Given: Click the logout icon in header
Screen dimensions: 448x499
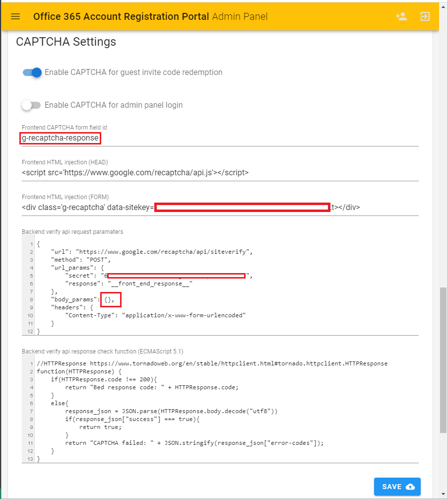Looking at the screenshot, I should click(x=425, y=16).
